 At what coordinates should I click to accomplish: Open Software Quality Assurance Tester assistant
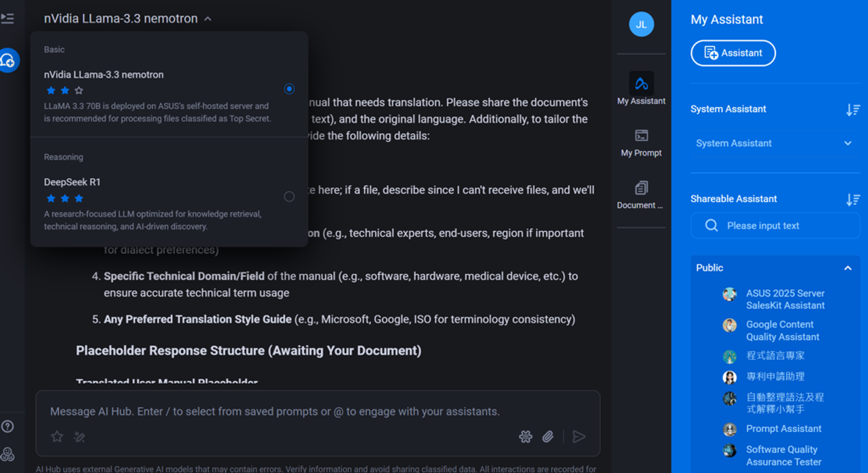[x=784, y=455]
